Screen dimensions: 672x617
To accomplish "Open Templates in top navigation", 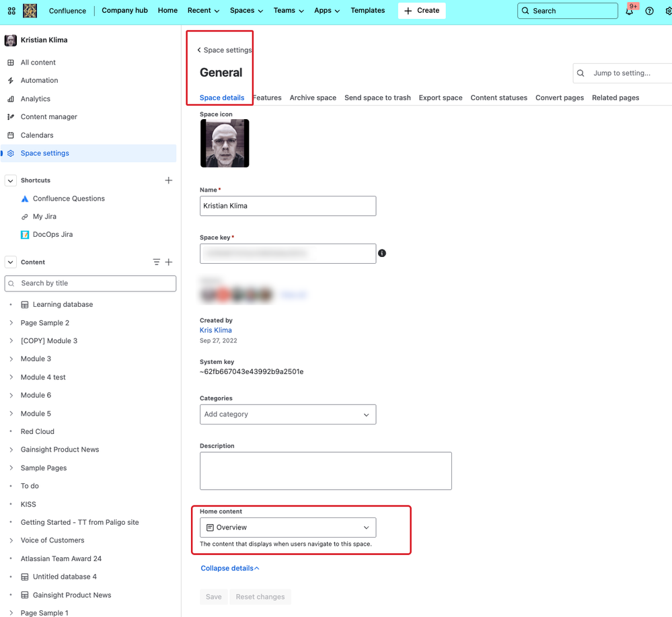I will 368,11.
